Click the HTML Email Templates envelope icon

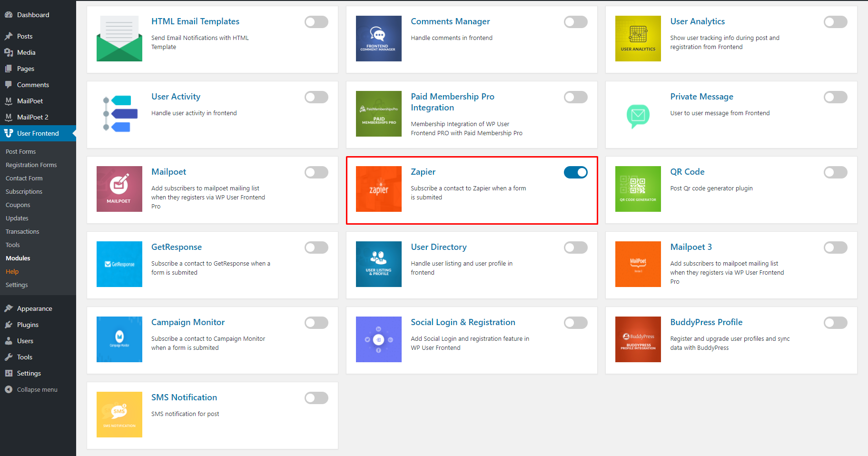pyautogui.click(x=119, y=39)
